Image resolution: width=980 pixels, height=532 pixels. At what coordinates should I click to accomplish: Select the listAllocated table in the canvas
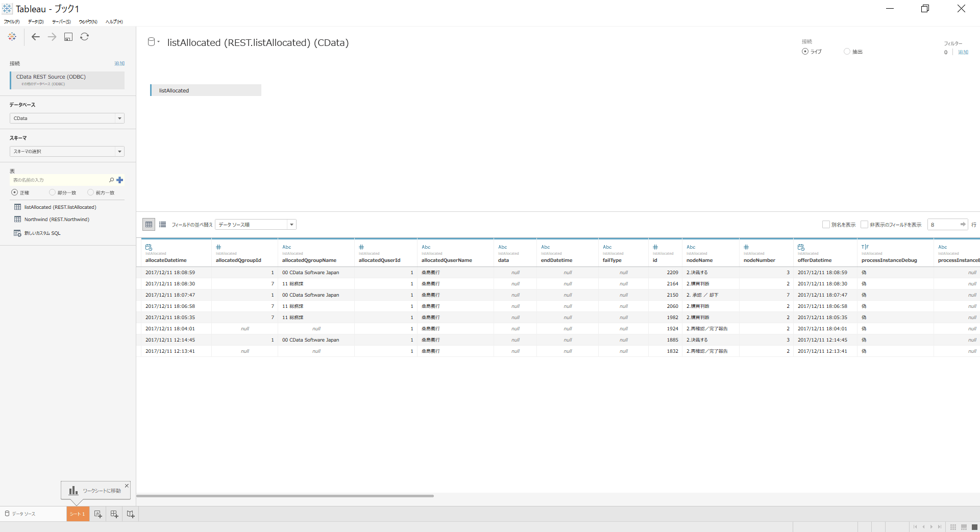206,90
